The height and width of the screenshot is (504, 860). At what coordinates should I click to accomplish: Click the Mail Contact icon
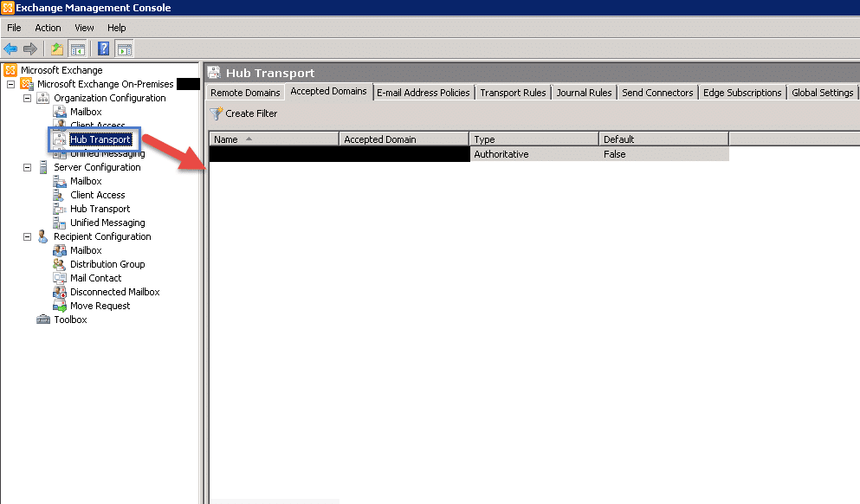(60, 278)
